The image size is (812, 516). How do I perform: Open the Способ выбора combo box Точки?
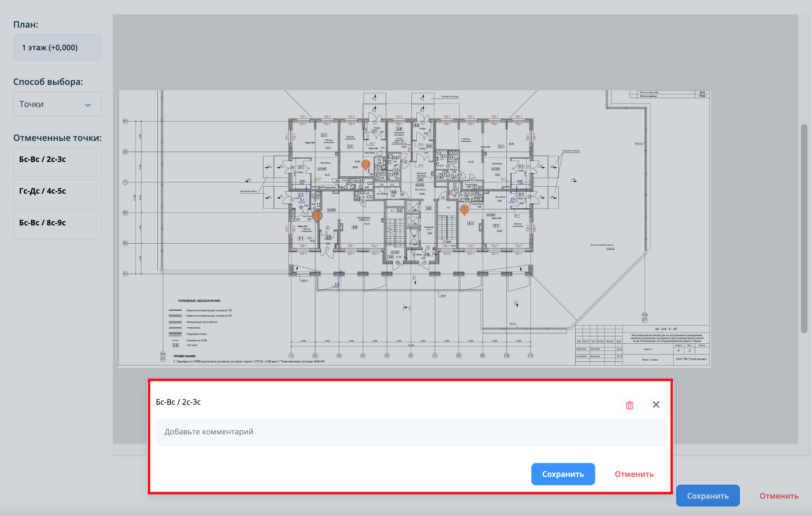(x=57, y=104)
